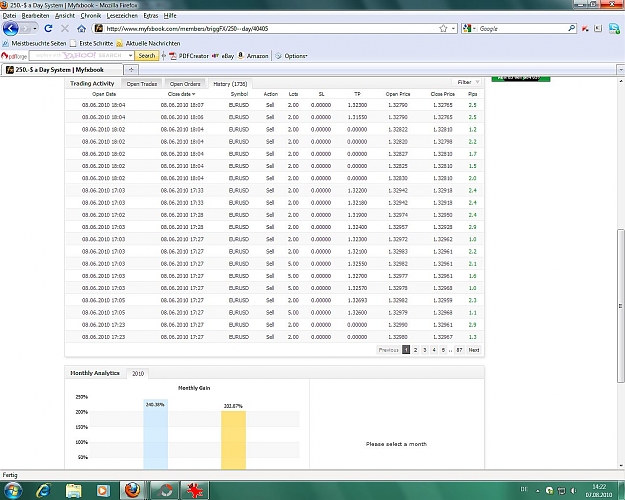This screenshot has width=625, height=500.
Task: Open the Erste Schritte bookmark
Action: [x=91, y=43]
